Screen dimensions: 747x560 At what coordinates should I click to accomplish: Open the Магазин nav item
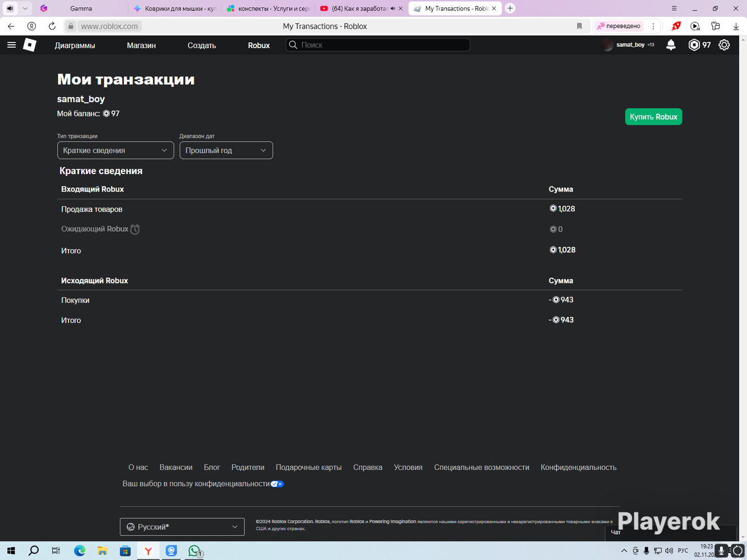click(141, 45)
